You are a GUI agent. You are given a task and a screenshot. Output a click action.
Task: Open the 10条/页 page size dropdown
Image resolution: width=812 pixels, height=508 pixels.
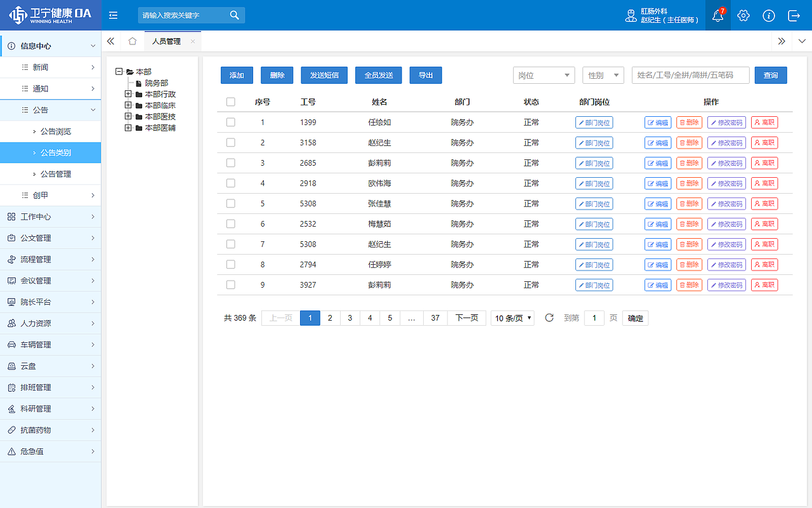(x=511, y=317)
